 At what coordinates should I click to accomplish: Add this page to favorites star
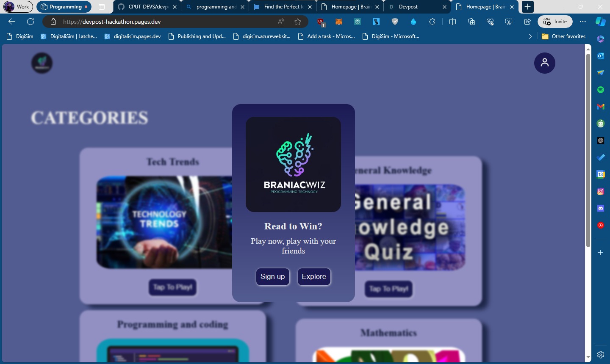tap(298, 22)
